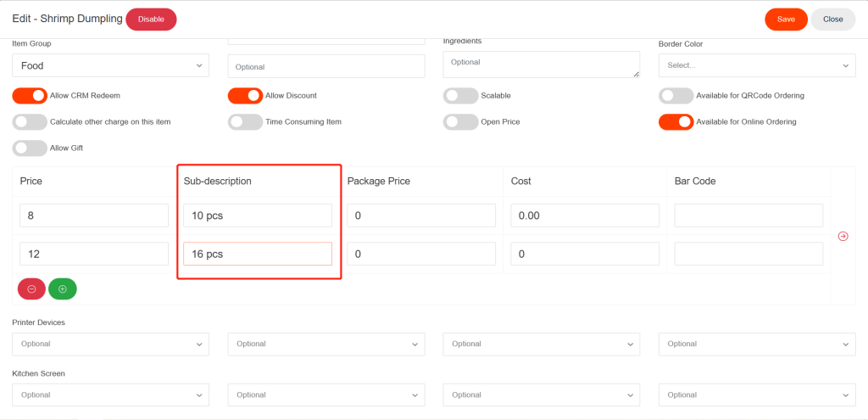Viewport: 868px width, 420px height.
Task: Open the first Printer Devices dropdown
Action: click(110, 344)
